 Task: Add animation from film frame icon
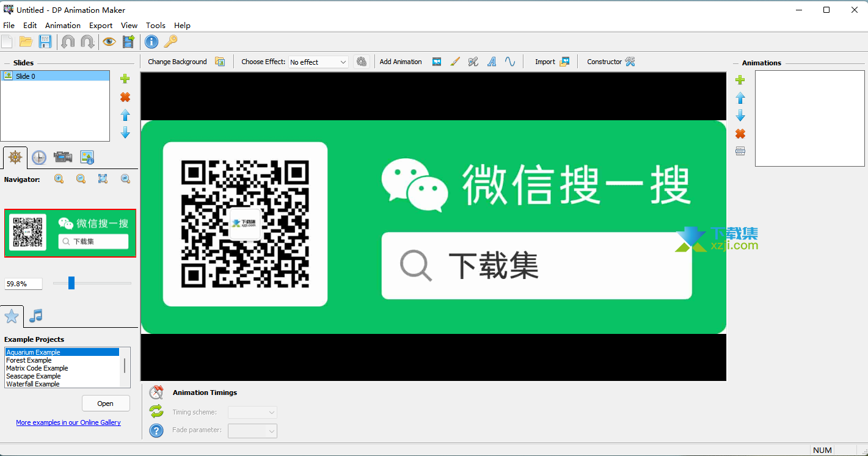pos(437,62)
